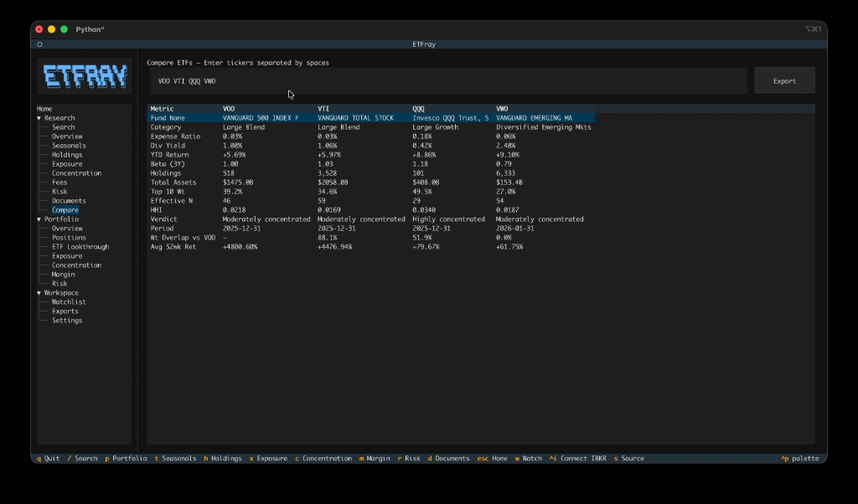Click Documents shortcut in footer
Image resolution: width=858 pixels, height=504 pixels.
[449, 459]
